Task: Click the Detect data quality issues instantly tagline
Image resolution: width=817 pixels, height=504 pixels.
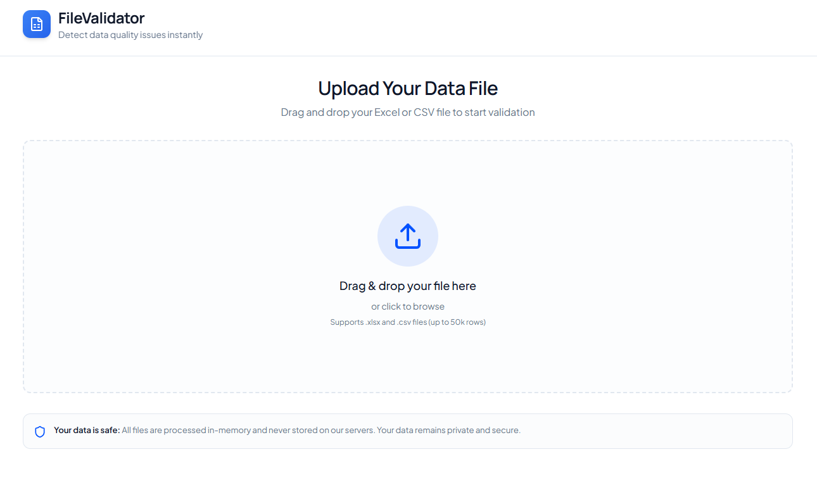Action: point(130,35)
